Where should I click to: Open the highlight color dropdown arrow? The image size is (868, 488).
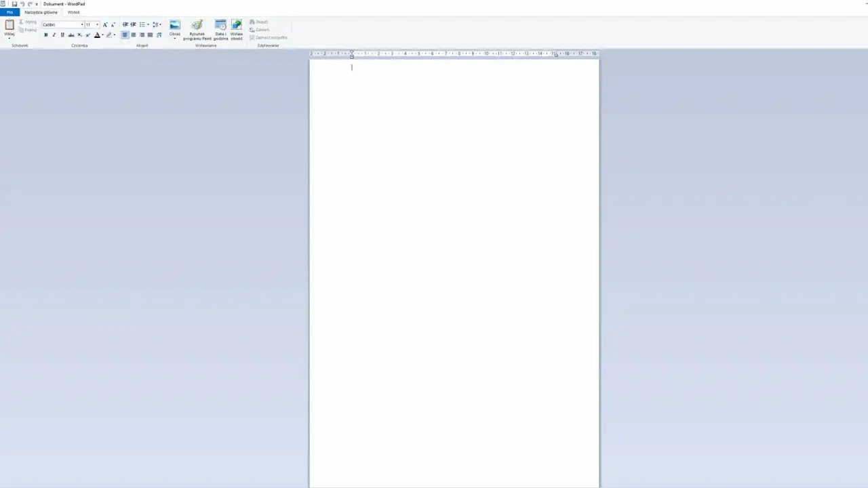[115, 35]
